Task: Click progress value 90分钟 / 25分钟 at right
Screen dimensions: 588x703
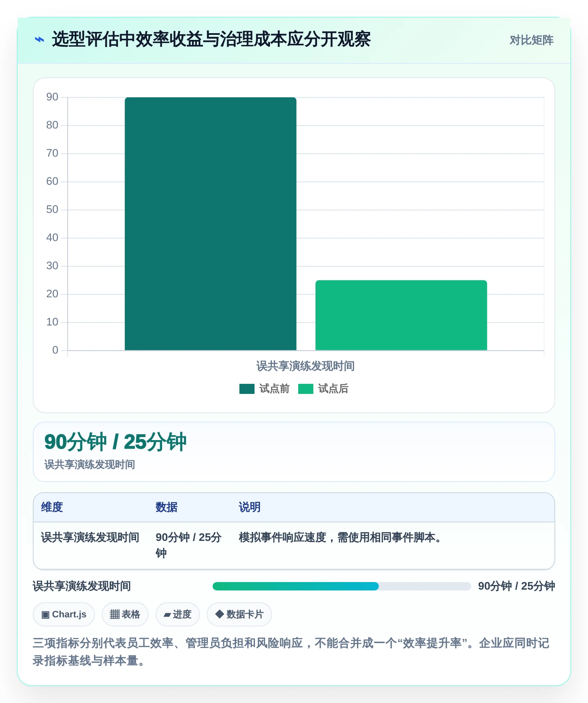Action: click(517, 586)
